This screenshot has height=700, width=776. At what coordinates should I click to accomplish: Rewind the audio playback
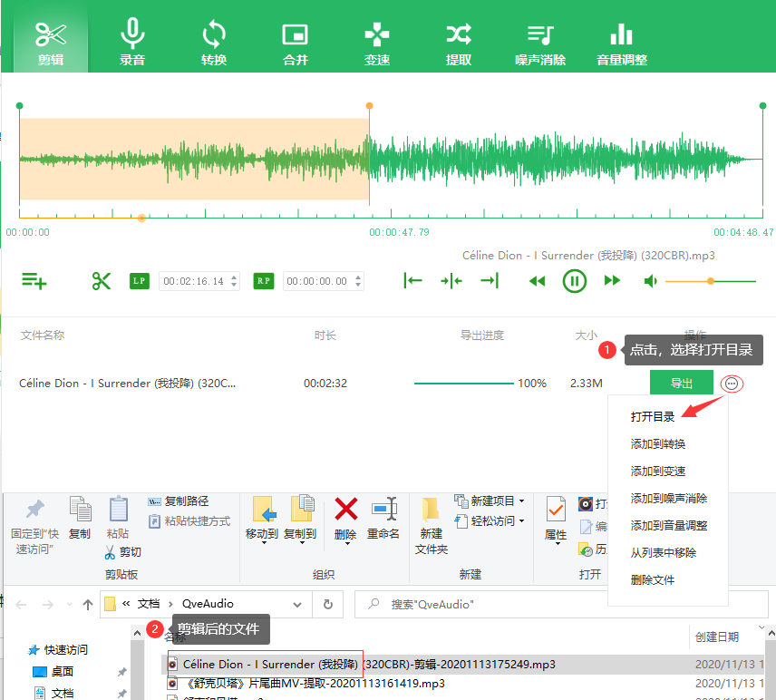(x=537, y=281)
